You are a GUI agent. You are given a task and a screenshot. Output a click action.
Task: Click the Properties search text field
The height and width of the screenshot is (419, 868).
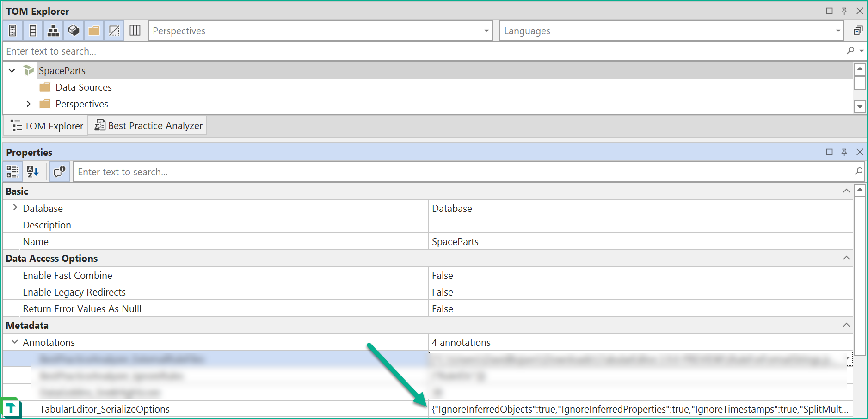pos(462,172)
